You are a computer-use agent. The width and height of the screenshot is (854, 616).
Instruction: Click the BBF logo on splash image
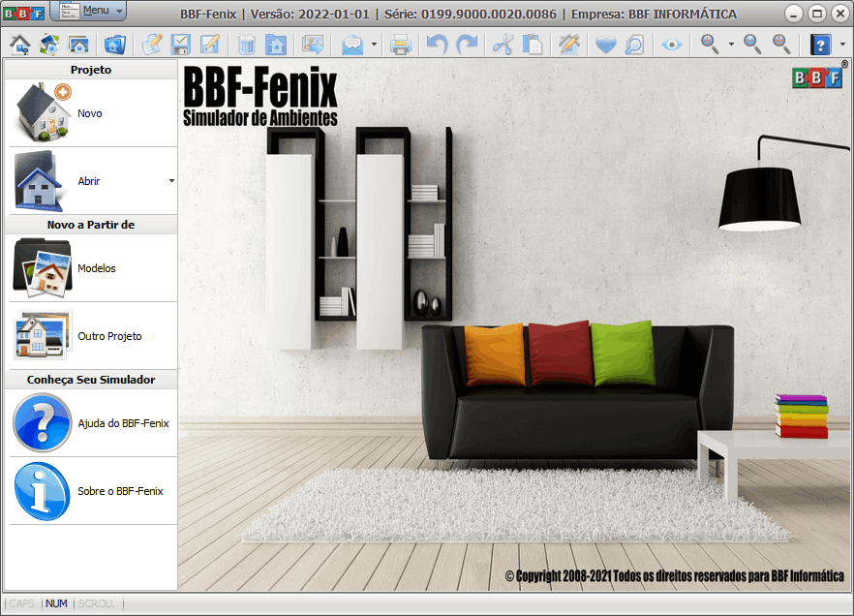817,77
